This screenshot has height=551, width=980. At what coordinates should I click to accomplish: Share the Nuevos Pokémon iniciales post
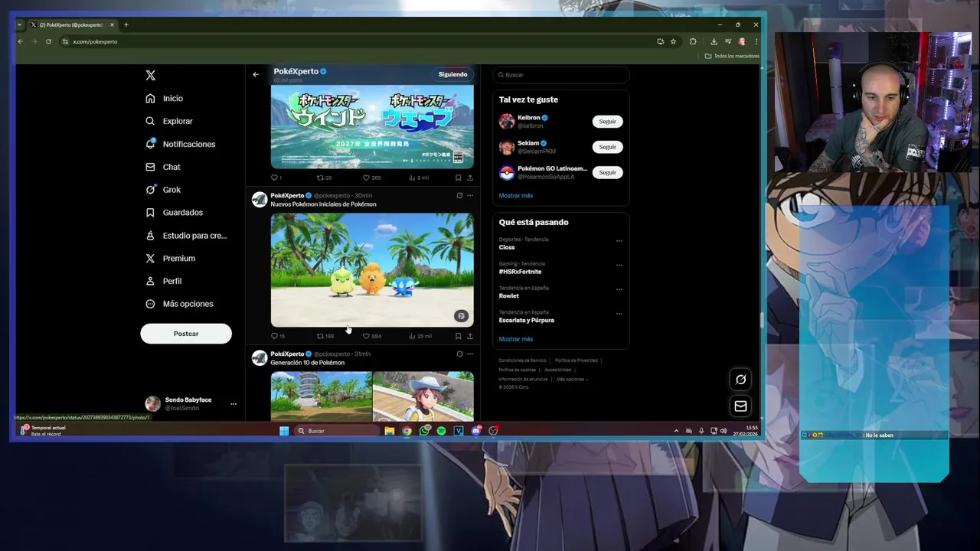[470, 336]
